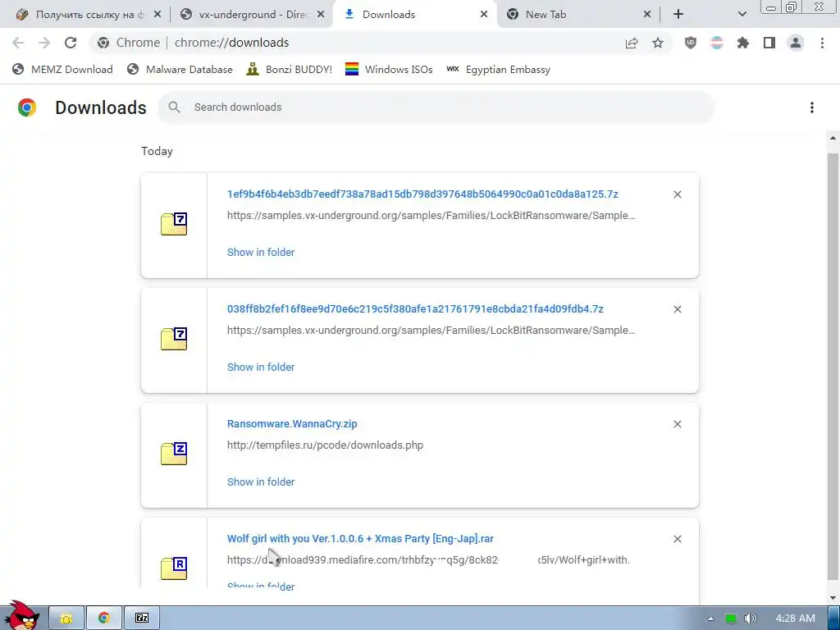
Task: Show hidden tray icons arrow
Action: coord(710,619)
